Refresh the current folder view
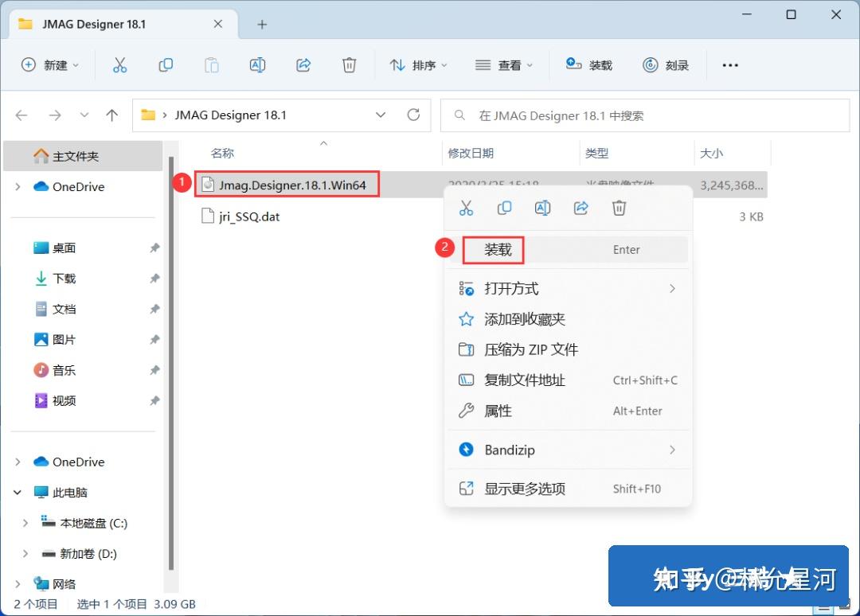This screenshot has width=860, height=616. [413, 115]
